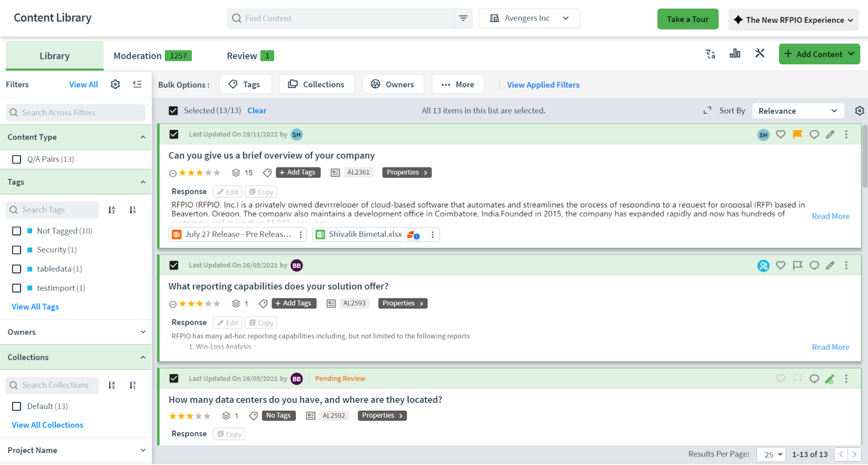Open the list settings gear beside Sort By
The width and height of the screenshot is (868, 465).
click(x=859, y=111)
